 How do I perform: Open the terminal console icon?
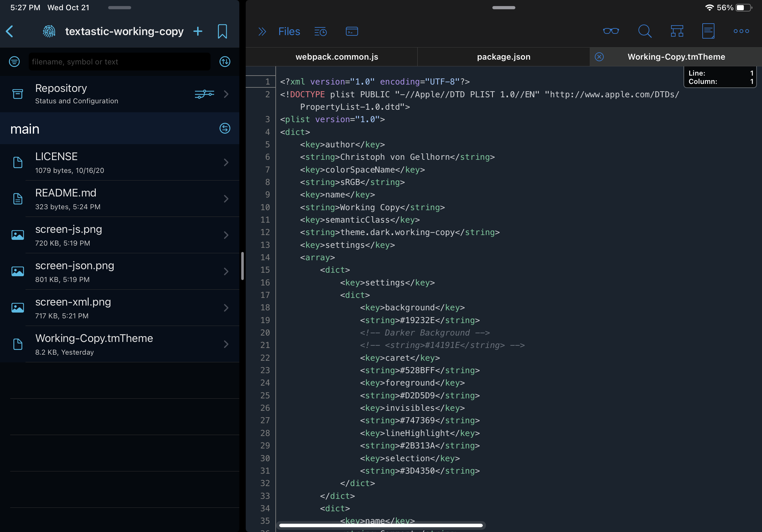coord(352,32)
